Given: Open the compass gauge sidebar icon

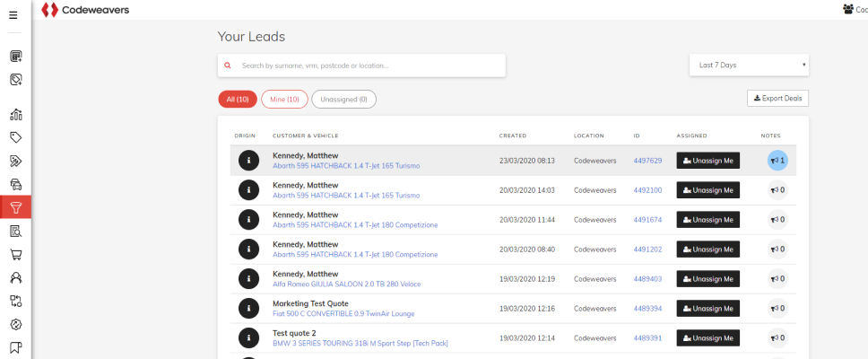Looking at the screenshot, I should tap(16, 324).
